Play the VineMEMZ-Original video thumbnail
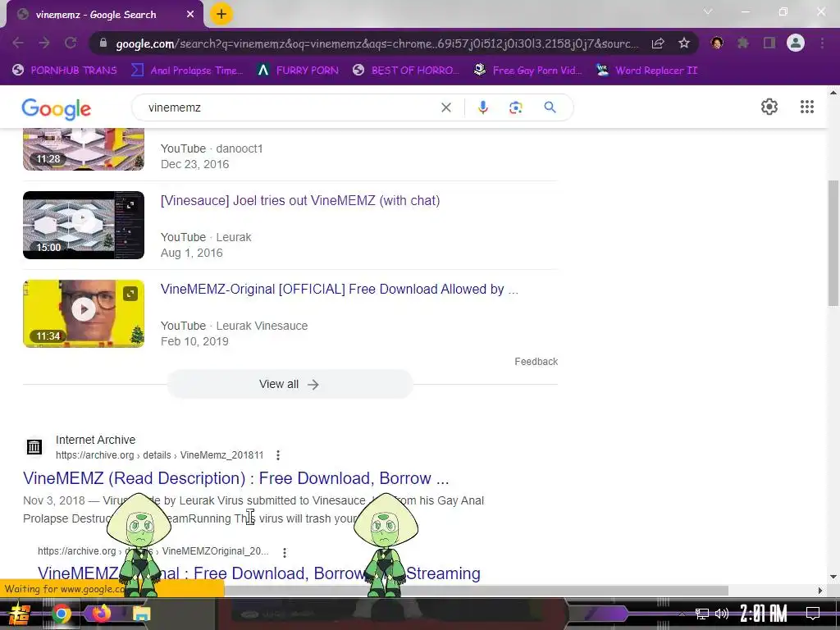 (x=84, y=313)
